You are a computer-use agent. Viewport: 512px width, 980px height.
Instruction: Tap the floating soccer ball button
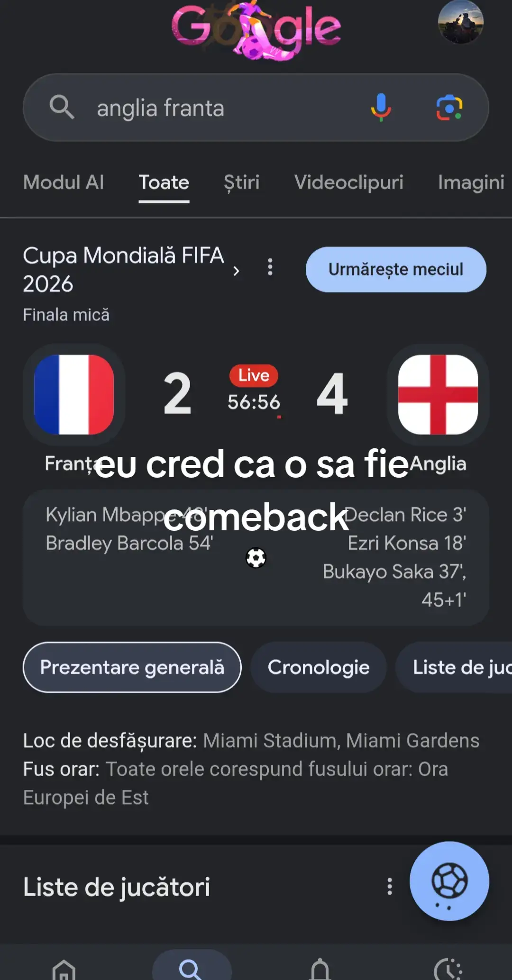pyautogui.click(x=449, y=881)
